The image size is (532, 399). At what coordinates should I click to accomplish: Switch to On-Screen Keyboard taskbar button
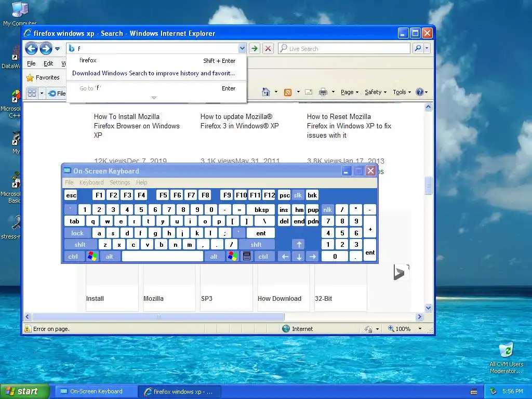(x=96, y=392)
